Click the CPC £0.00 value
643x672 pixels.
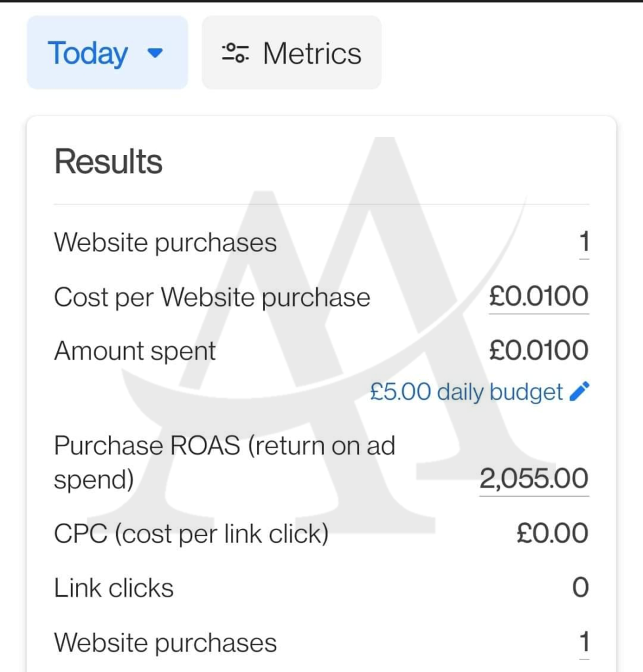pos(552,533)
